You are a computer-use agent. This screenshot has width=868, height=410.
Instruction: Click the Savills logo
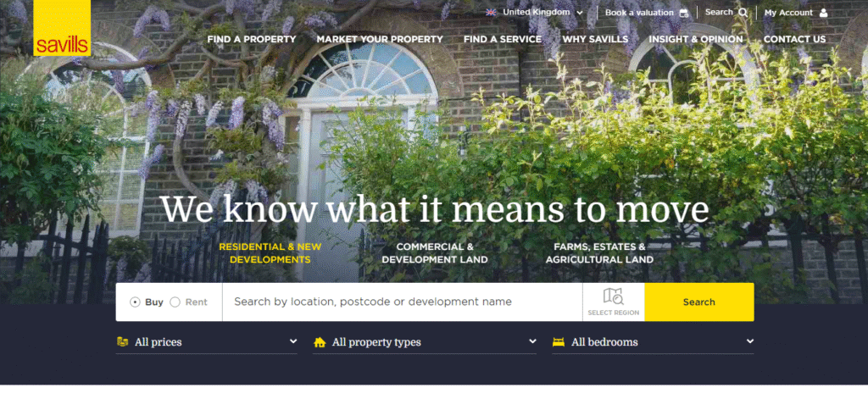(62, 28)
